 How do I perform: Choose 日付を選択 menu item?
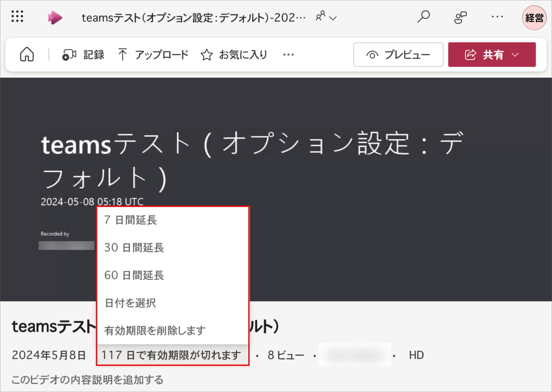173,303
